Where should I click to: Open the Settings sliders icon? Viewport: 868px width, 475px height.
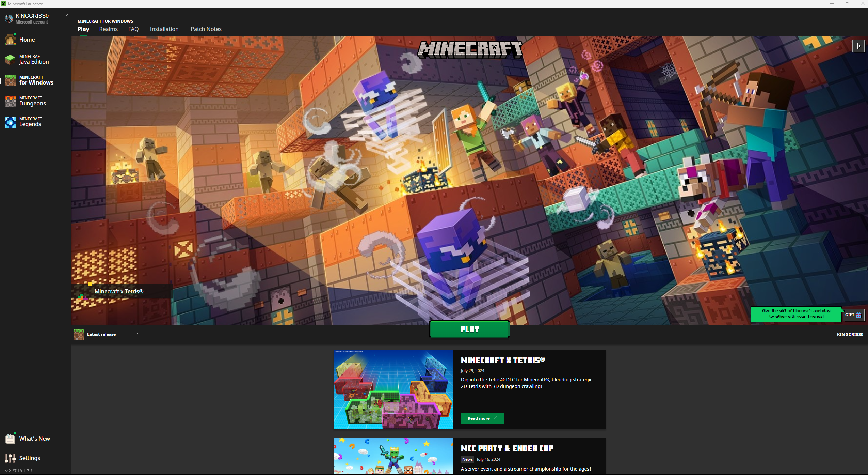[10, 458]
